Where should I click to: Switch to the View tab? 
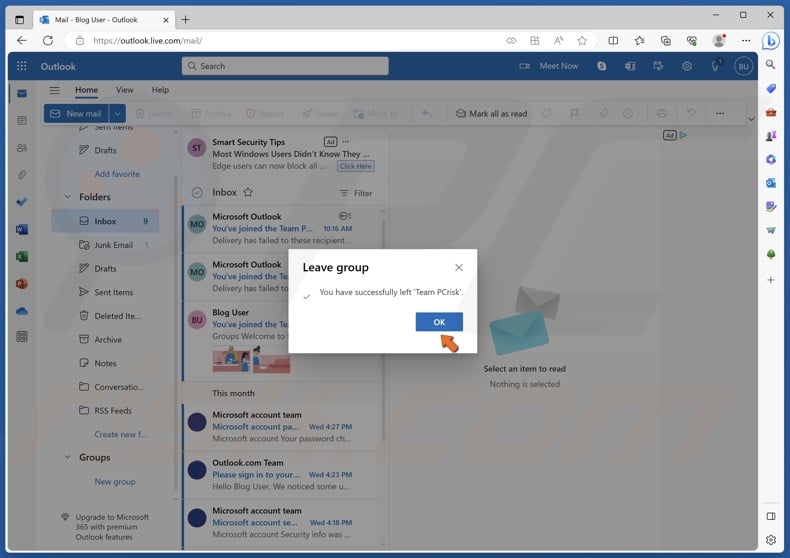pos(125,90)
